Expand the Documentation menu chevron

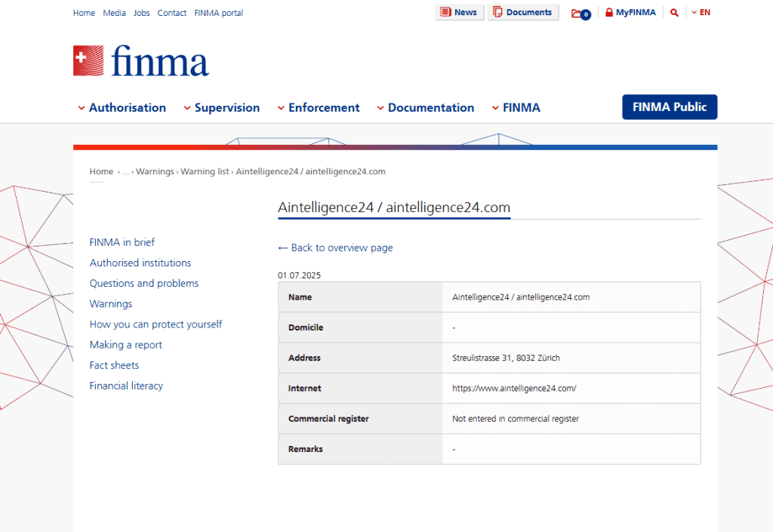(x=380, y=108)
